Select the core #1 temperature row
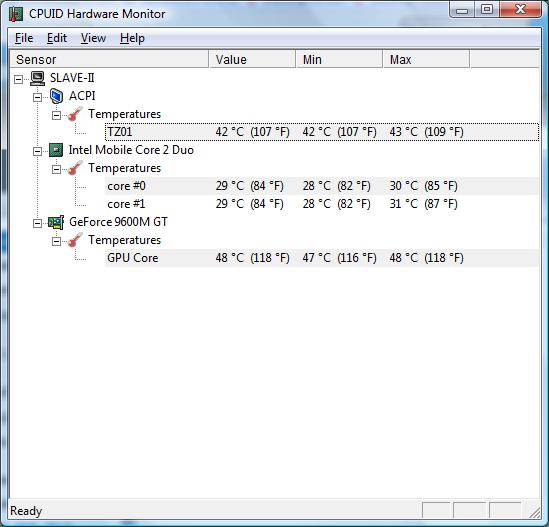This screenshot has height=527, width=549. [322, 204]
